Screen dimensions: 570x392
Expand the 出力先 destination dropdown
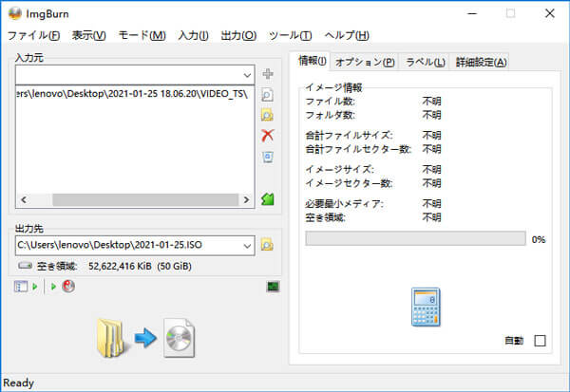tap(247, 246)
